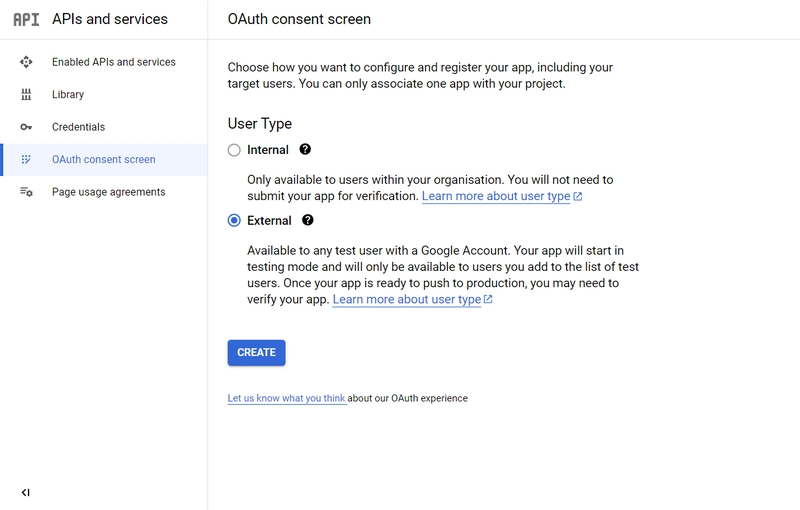Click the OAuth consent screen dotted icon
800x510 pixels.
pyautogui.click(x=26, y=160)
